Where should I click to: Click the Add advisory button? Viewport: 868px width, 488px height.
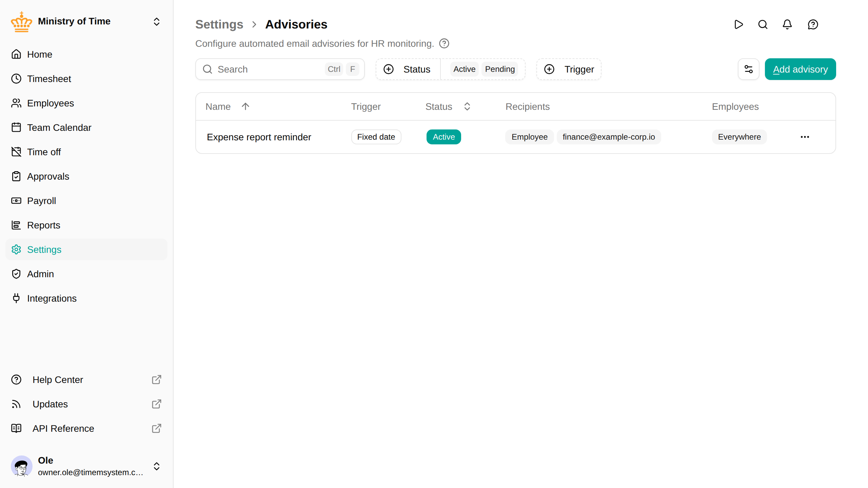[x=800, y=69]
